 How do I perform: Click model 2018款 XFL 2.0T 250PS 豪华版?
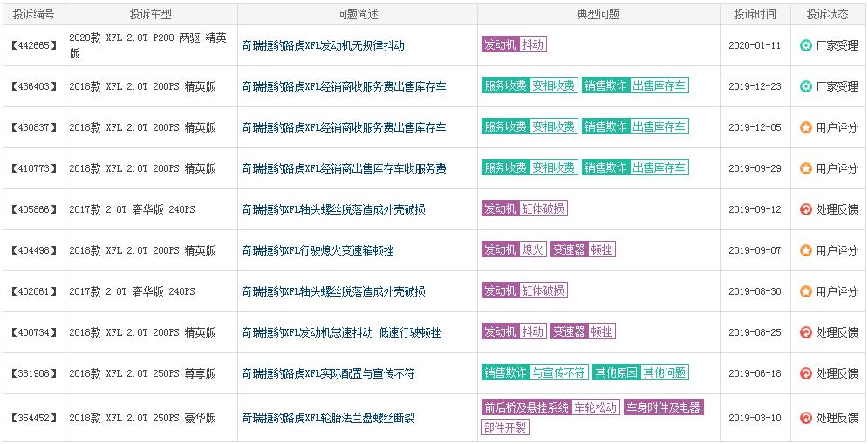[143, 418]
